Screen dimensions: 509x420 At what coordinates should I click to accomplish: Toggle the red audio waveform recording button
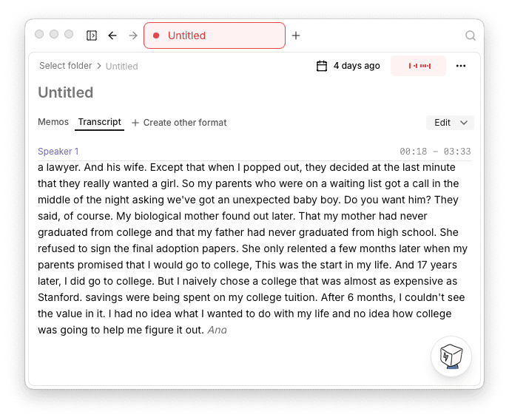coord(419,66)
